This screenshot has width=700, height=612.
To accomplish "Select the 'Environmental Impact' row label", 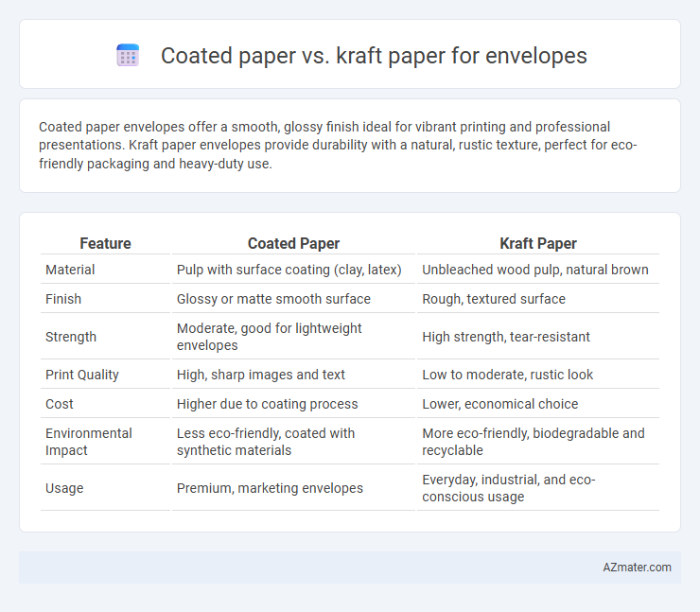I will point(89,442).
